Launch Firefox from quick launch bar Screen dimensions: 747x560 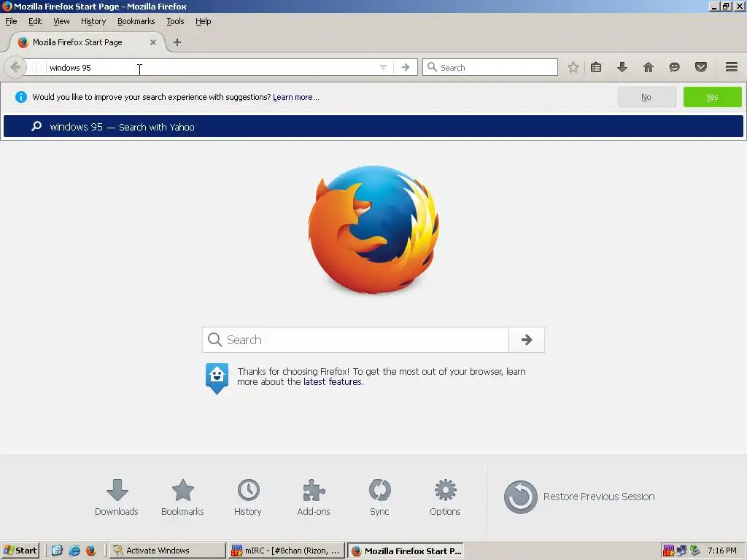[x=91, y=551]
